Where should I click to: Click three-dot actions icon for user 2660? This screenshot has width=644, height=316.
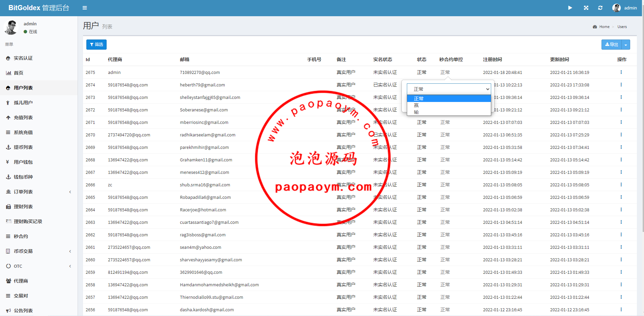click(621, 260)
